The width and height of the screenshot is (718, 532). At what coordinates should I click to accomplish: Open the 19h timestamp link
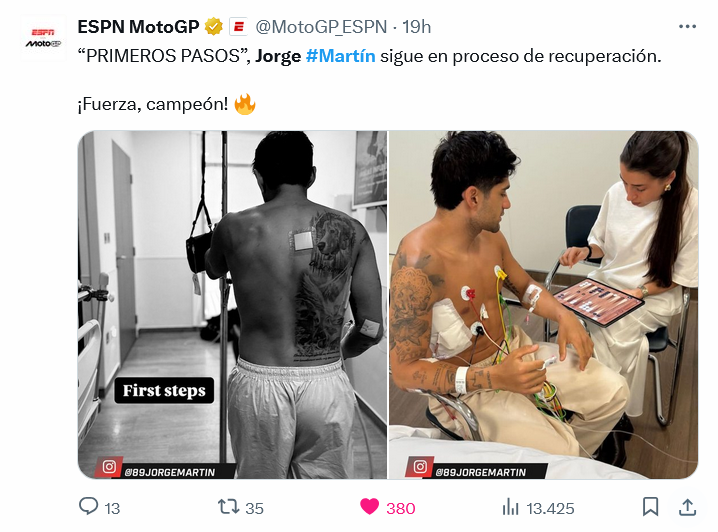(416, 27)
